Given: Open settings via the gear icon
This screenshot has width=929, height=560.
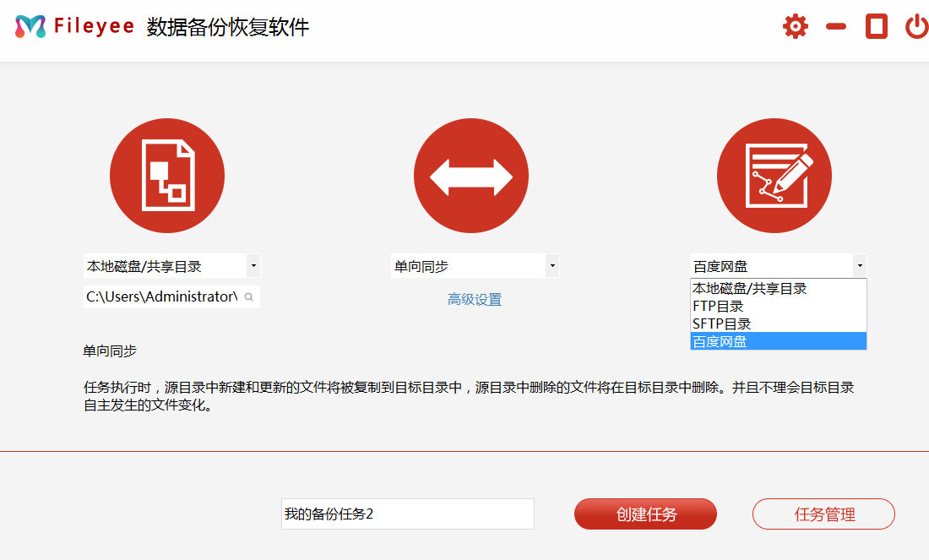Looking at the screenshot, I should coord(795,27).
